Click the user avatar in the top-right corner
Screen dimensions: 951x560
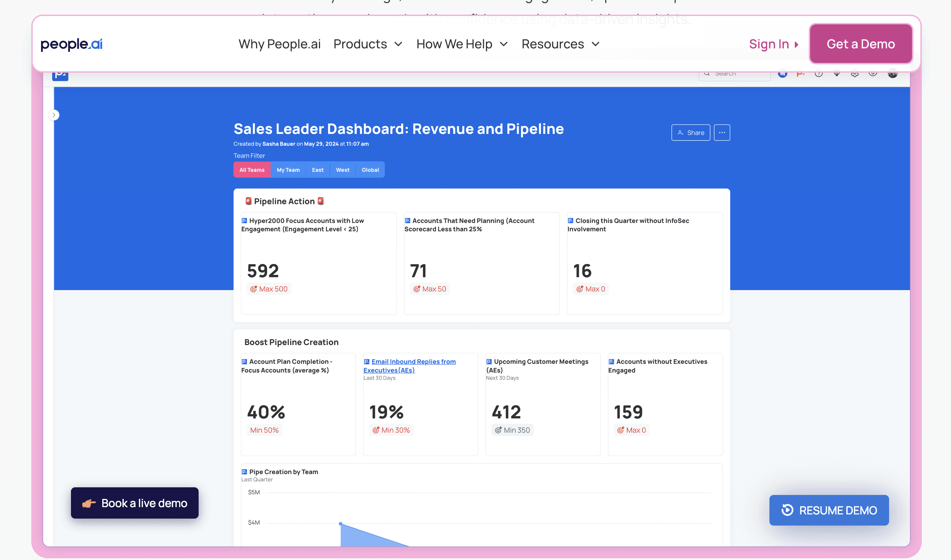tap(893, 74)
